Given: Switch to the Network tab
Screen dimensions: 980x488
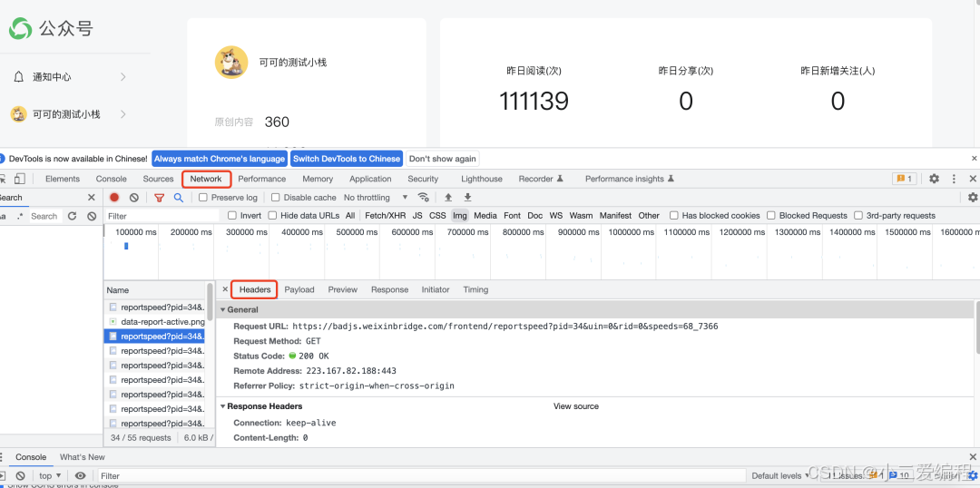Looking at the screenshot, I should [x=206, y=179].
